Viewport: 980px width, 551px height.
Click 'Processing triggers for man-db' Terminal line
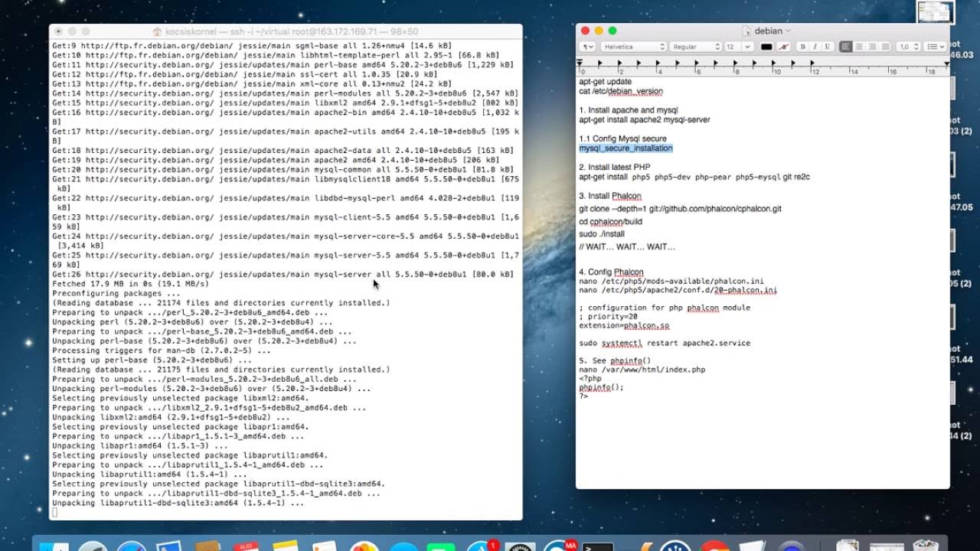(x=162, y=350)
